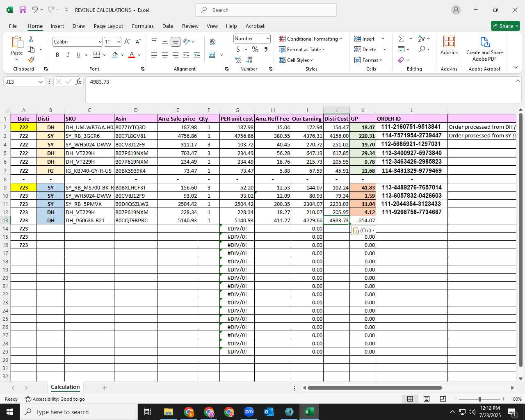The image size is (525, 420).
Task: Open the File tab
Action: coord(13,26)
